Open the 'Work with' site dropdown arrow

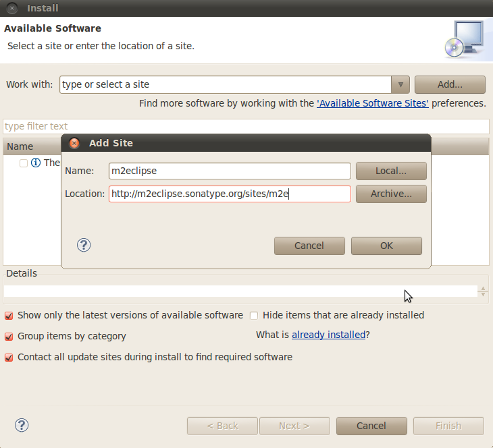(x=400, y=84)
